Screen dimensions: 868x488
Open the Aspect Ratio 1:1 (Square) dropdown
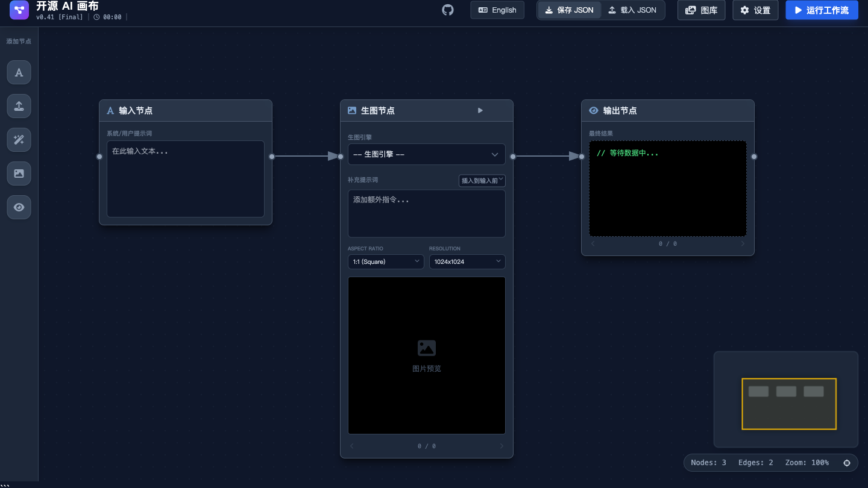coord(386,261)
